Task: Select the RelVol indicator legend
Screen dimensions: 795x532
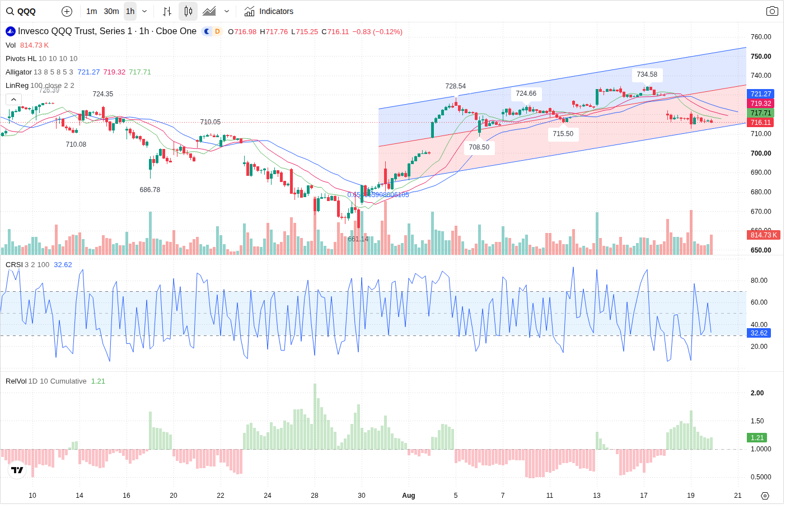Action: point(16,381)
